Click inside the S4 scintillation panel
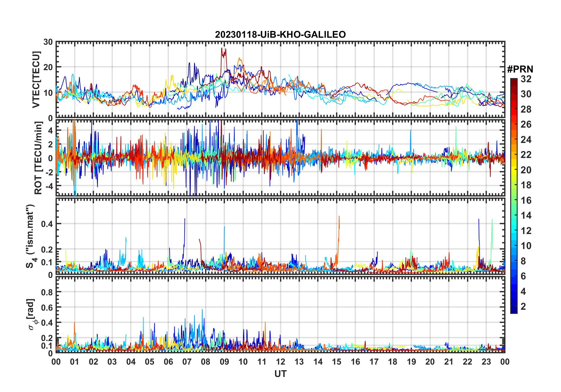 point(280,236)
